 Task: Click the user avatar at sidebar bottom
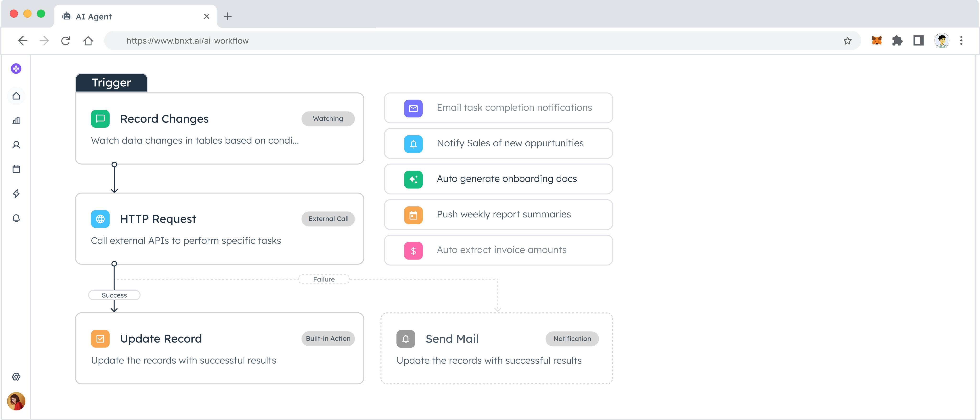(16, 401)
